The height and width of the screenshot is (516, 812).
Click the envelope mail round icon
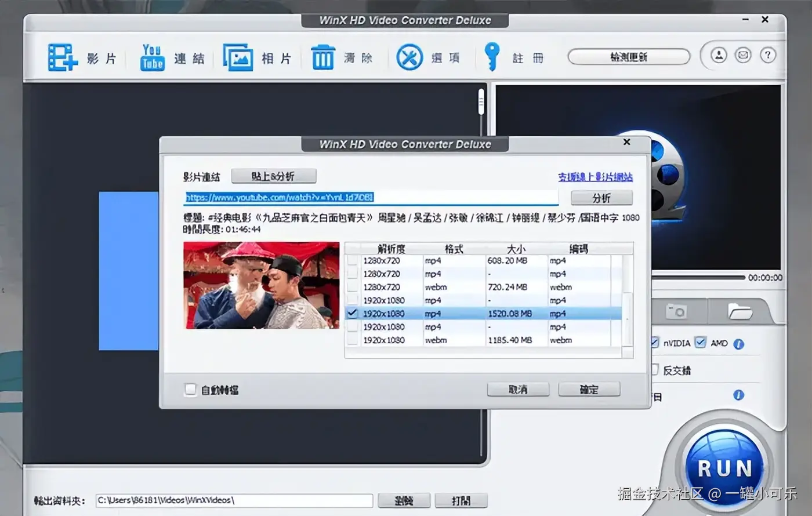click(x=743, y=56)
